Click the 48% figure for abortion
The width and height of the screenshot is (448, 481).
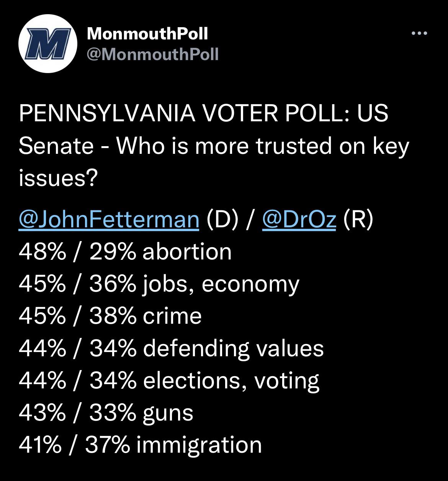pyautogui.click(x=42, y=252)
